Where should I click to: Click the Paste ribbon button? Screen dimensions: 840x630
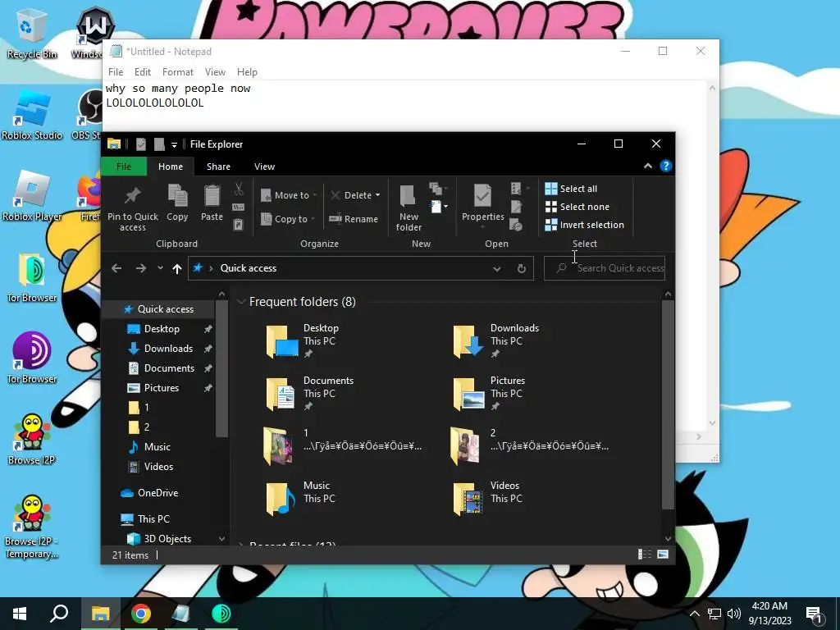tap(212, 203)
